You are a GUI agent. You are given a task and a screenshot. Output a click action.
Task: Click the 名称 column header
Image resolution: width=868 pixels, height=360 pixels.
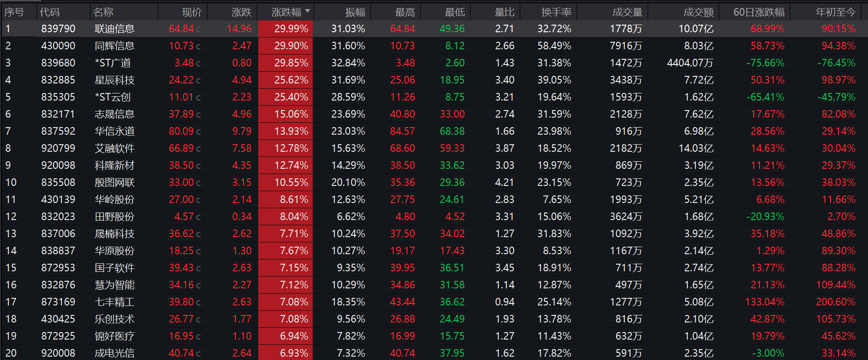click(x=103, y=12)
